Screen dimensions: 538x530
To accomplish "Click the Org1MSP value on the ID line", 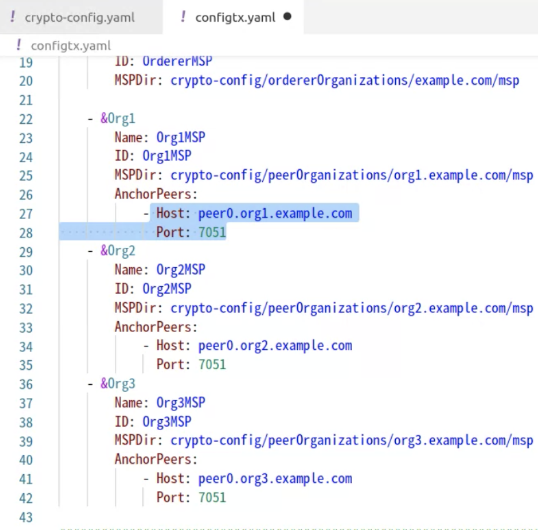I will click(167, 156).
